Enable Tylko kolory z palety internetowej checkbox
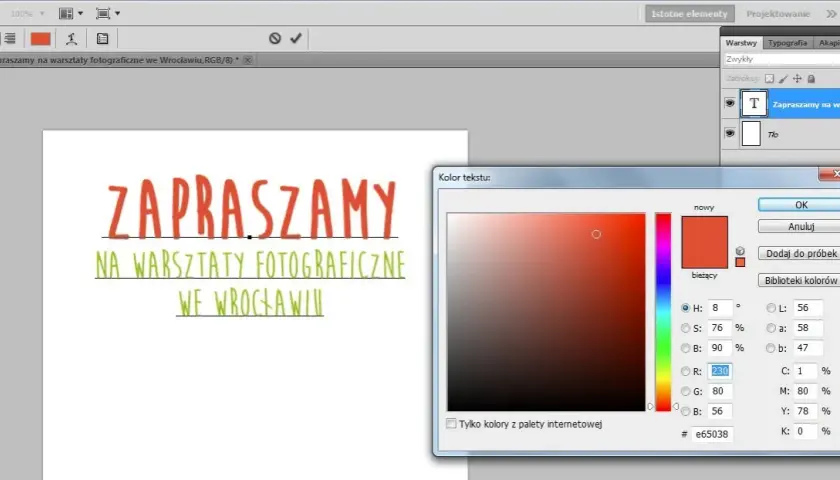The width and height of the screenshot is (840, 480). tap(452, 424)
